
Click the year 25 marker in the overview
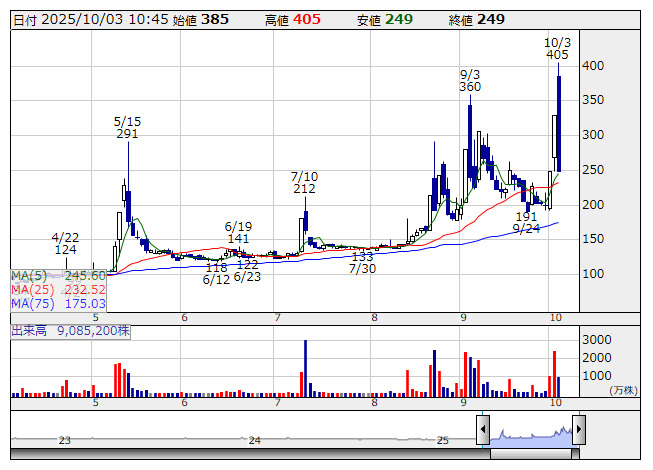(443, 440)
